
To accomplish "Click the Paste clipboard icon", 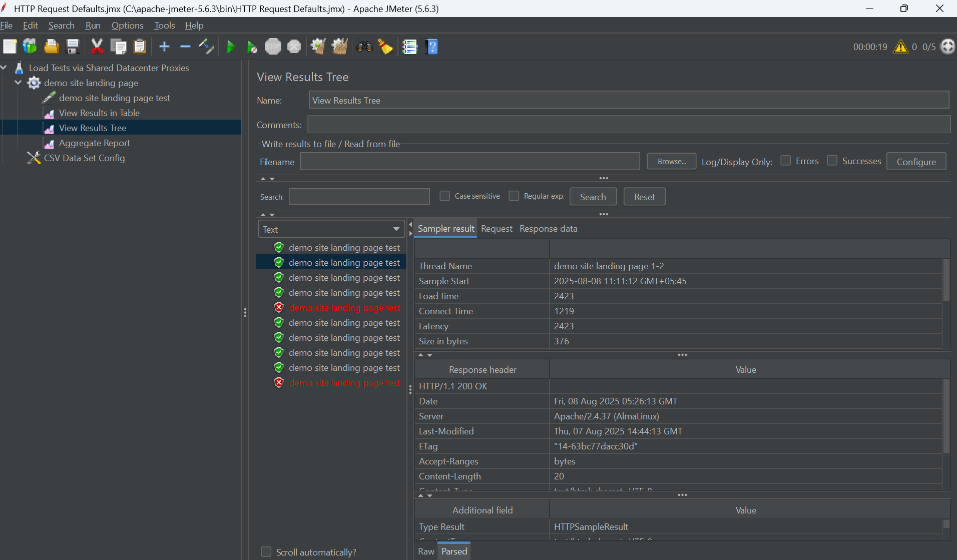I will tap(140, 47).
